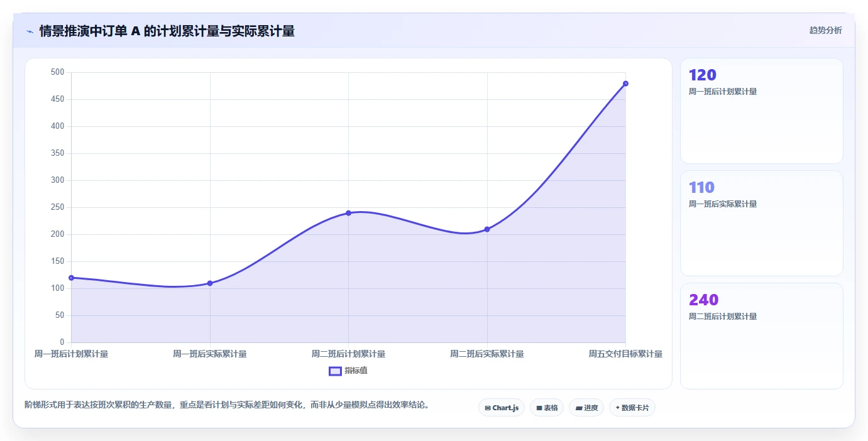Click the card caption 周二班后计划累计量
868x441 pixels.
pyautogui.click(x=723, y=317)
